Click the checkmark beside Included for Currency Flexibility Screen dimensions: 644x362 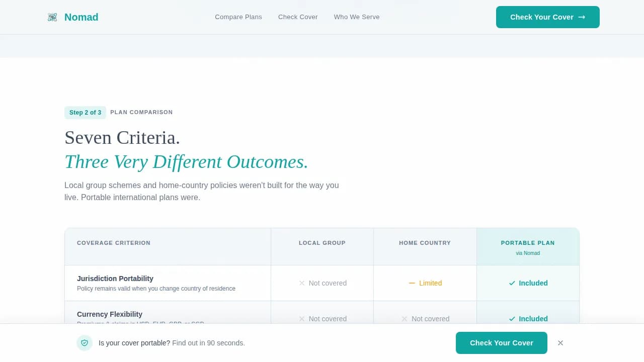click(513, 319)
